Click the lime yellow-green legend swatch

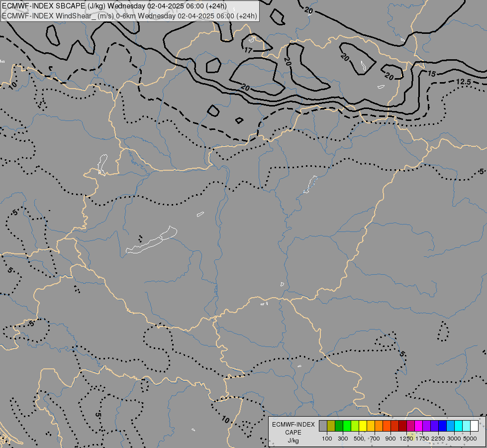tap(355, 426)
